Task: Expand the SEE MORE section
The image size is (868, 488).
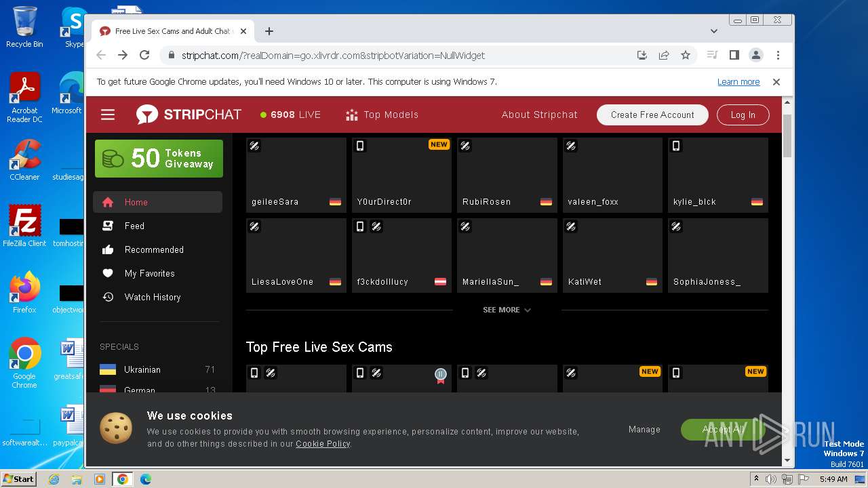Action: coord(507,310)
